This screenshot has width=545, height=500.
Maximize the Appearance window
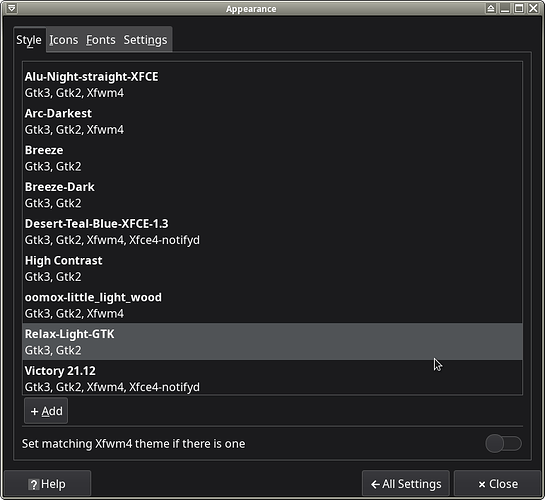(x=519, y=8)
